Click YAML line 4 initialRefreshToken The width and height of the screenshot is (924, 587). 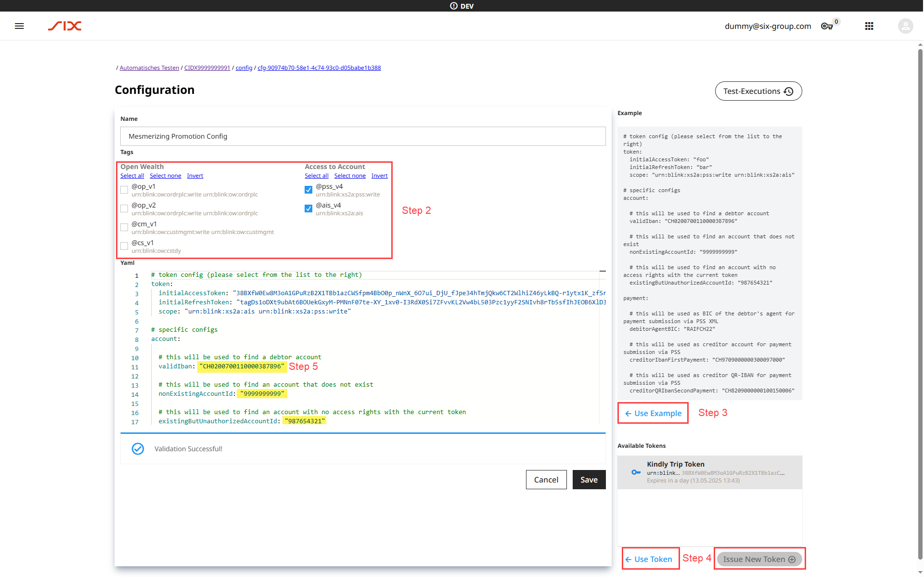point(382,302)
